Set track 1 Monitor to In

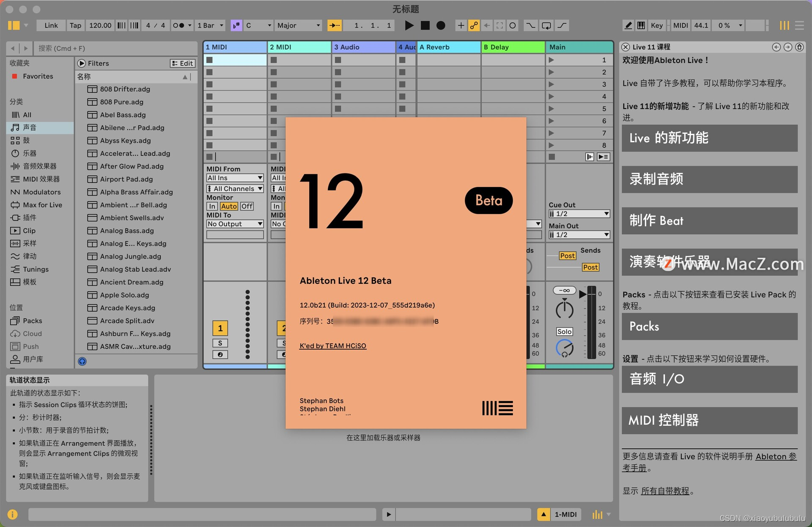pyautogui.click(x=212, y=207)
